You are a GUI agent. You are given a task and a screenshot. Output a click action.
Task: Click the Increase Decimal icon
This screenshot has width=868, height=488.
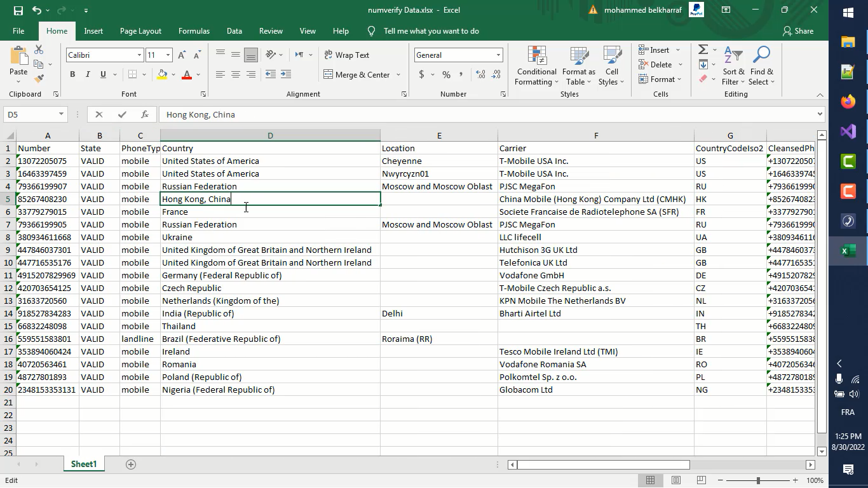coord(482,74)
